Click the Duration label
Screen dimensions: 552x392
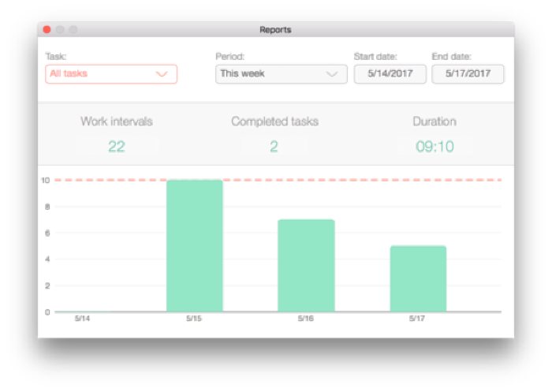pos(435,121)
